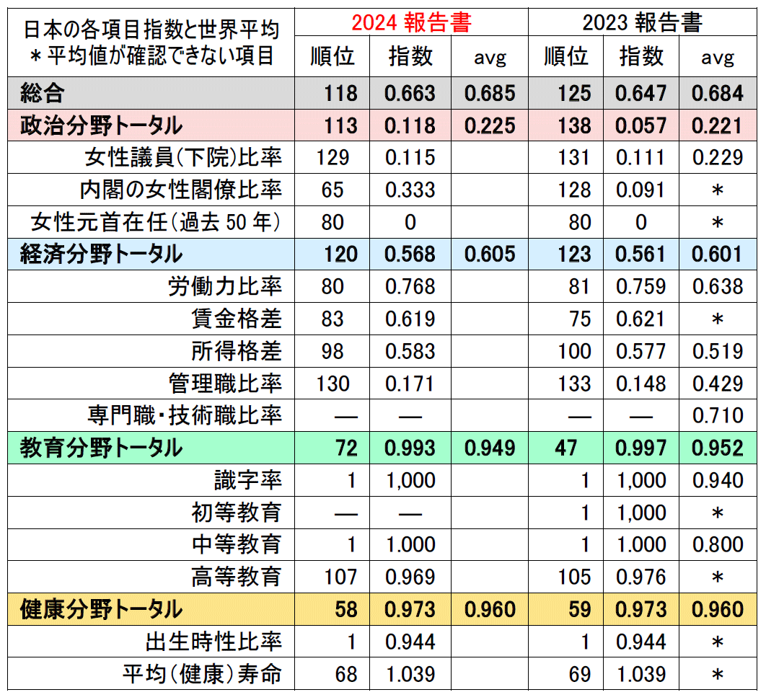Select the "0.115" index cell
The image size is (766, 700).
coord(410,158)
